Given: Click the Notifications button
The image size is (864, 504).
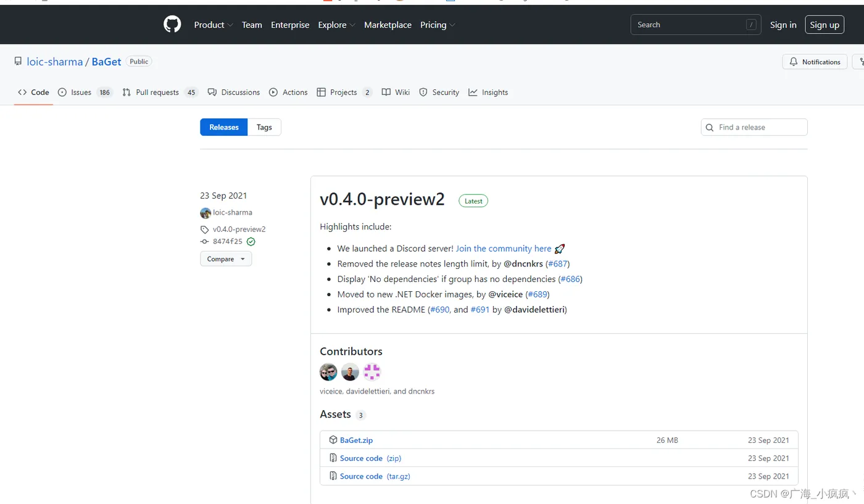Looking at the screenshot, I should tap(815, 62).
